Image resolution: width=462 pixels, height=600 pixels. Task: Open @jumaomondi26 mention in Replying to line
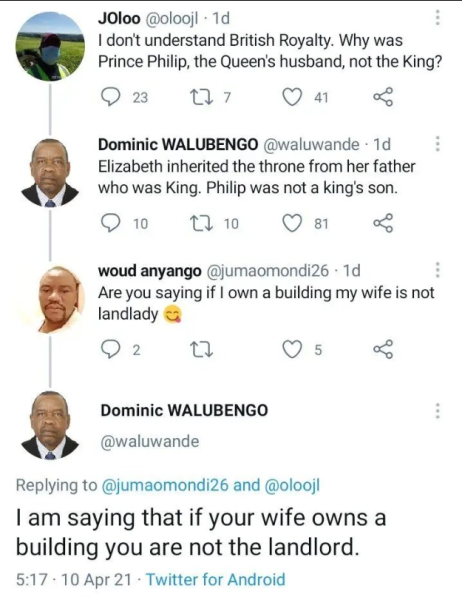[165, 485]
